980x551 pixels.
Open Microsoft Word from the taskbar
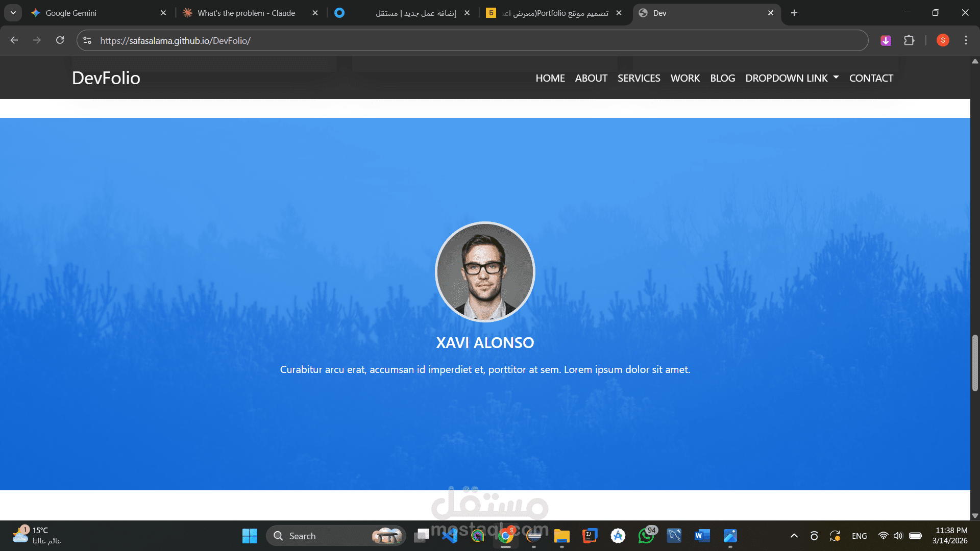click(x=702, y=536)
